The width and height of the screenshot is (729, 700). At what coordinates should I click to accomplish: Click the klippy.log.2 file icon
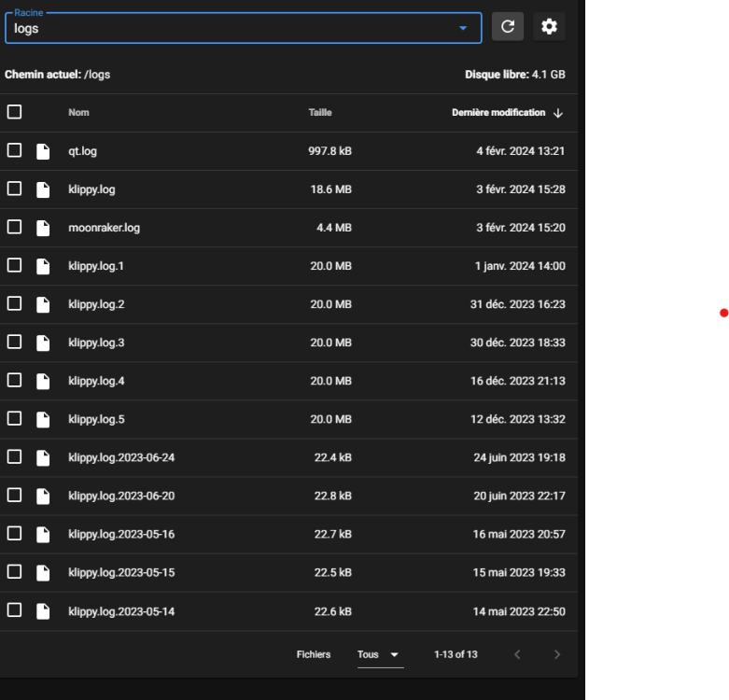43,305
